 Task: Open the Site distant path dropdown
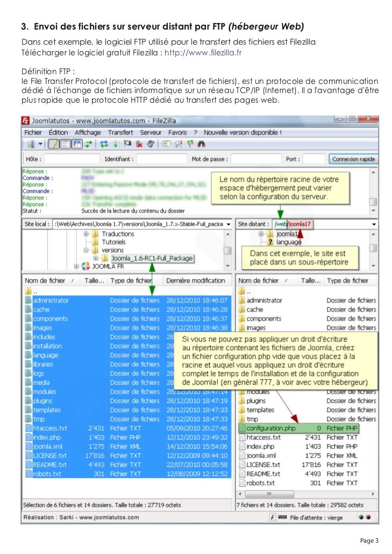[x=374, y=224]
